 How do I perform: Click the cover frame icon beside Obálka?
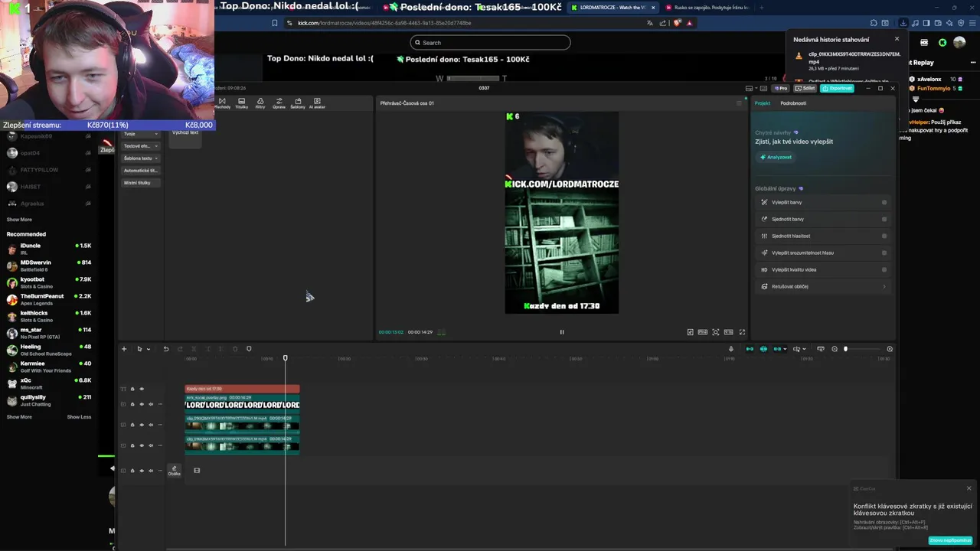tap(197, 471)
